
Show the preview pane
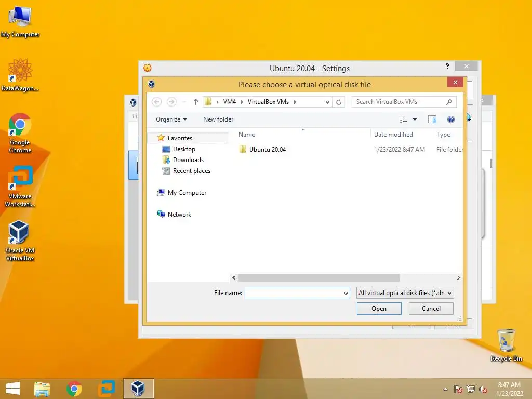432,119
